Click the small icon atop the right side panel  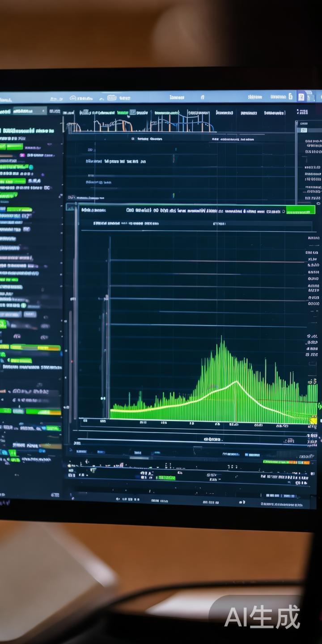304,130
